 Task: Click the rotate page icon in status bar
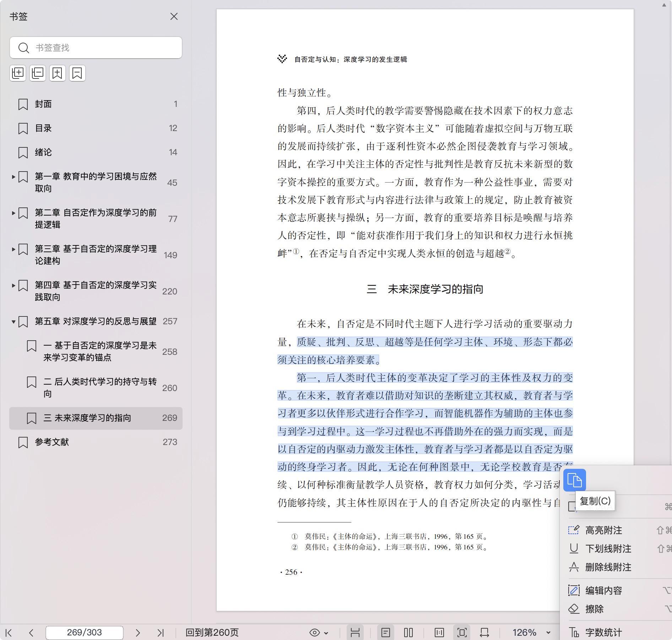point(484,633)
